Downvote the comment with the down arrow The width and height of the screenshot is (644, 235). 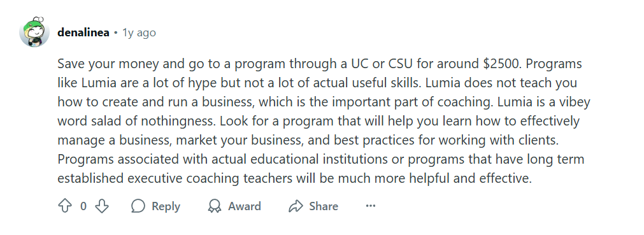pyautogui.click(x=101, y=206)
